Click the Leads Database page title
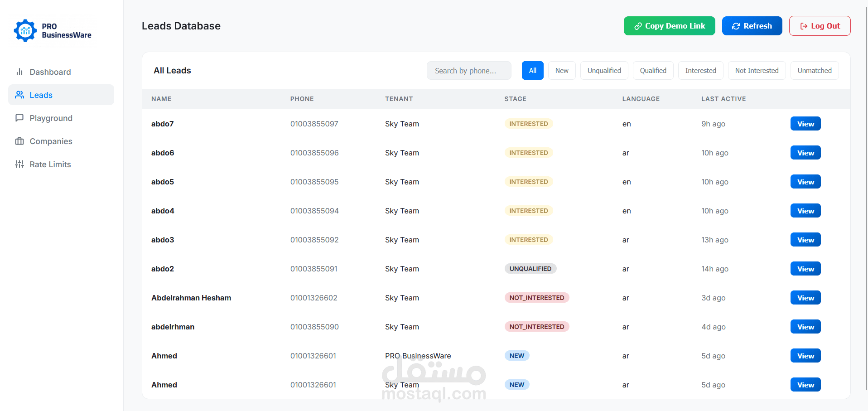The width and height of the screenshot is (868, 411). click(x=181, y=26)
